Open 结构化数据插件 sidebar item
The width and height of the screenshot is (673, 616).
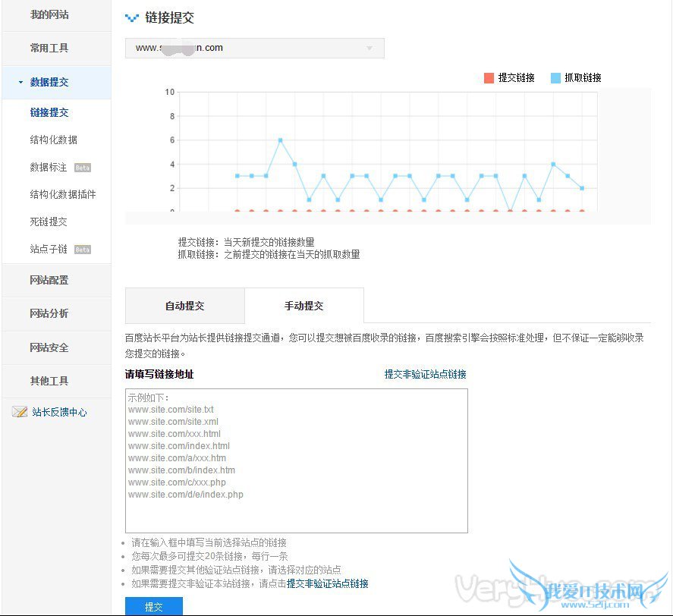point(63,194)
